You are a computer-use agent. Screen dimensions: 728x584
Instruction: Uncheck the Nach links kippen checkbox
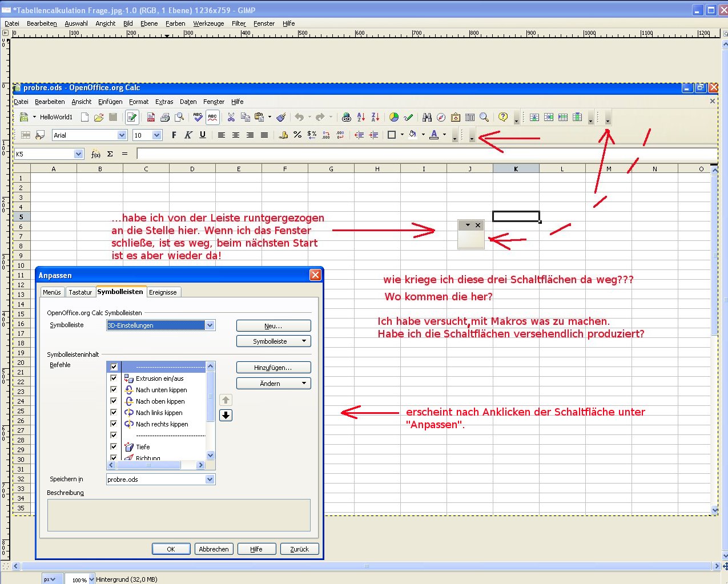click(114, 412)
